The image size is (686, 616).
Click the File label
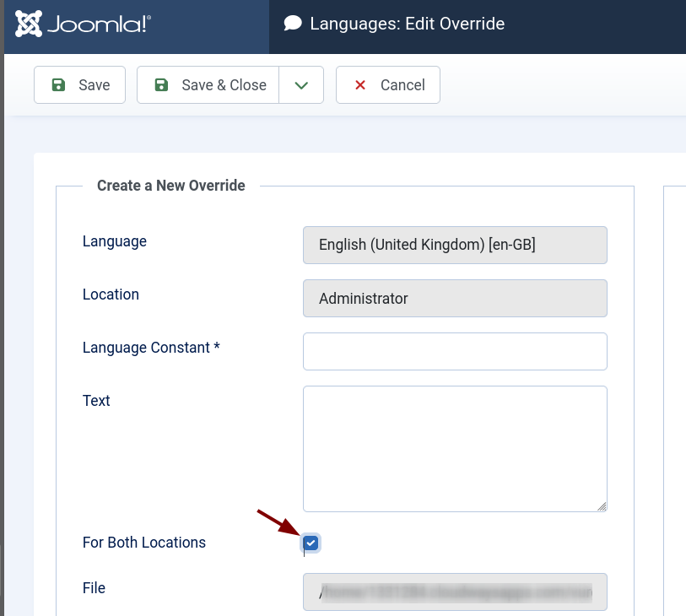(x=94, y=588)
